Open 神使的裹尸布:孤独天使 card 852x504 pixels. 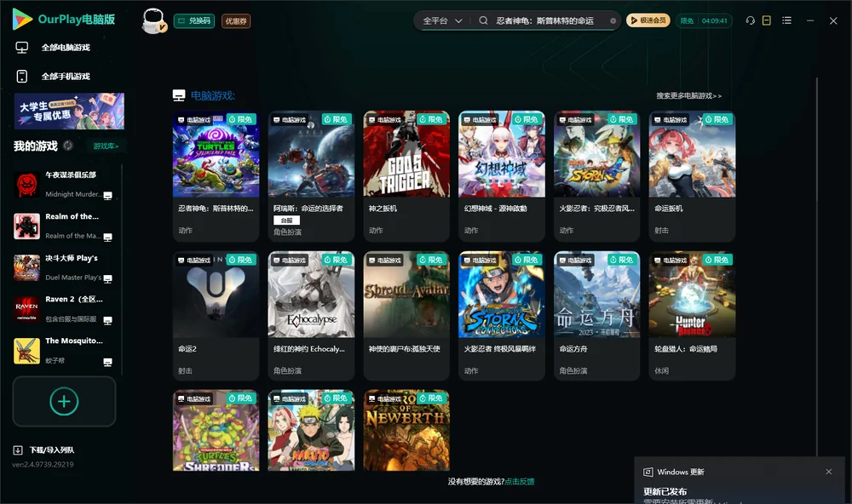[406, 316]
